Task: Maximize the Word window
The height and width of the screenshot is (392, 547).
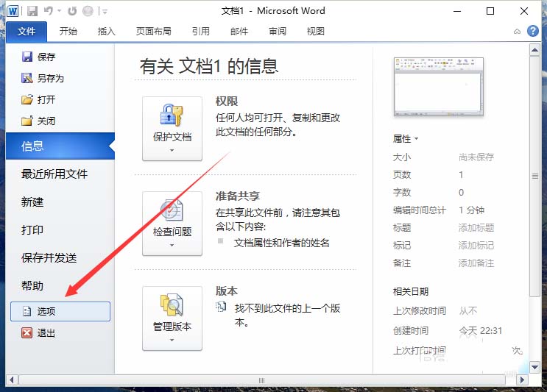Action: (x=490, y=12)
